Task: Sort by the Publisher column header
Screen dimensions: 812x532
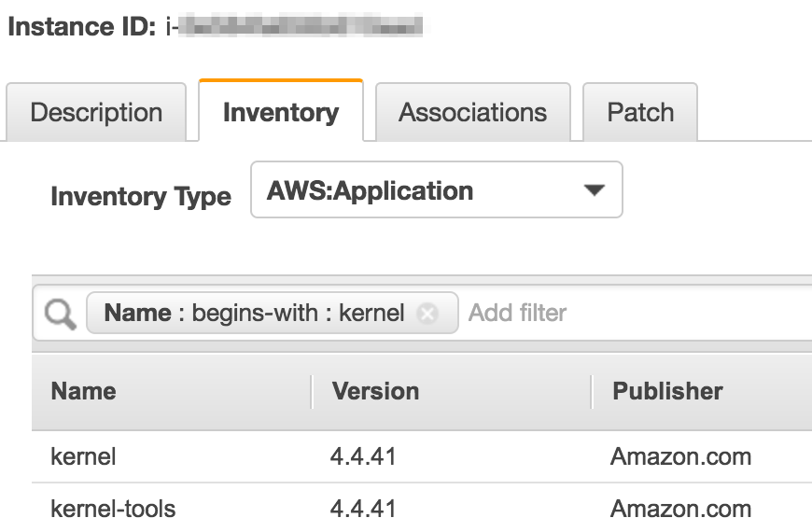Action: pos(667,391)
